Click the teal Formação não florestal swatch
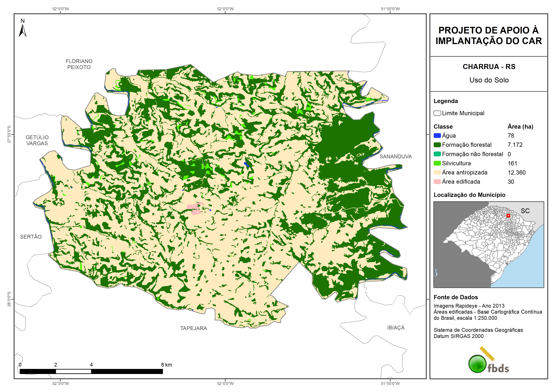The image size is (555, 392). 437,154
